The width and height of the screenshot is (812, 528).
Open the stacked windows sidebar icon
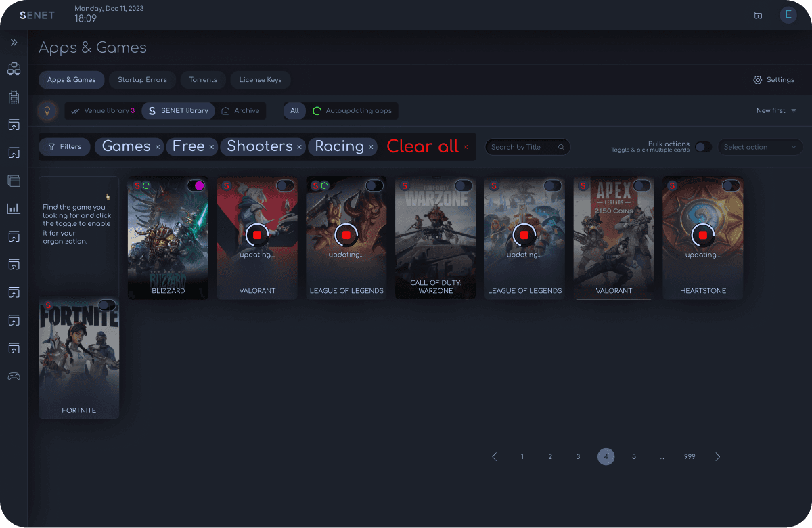click(14, 181)
